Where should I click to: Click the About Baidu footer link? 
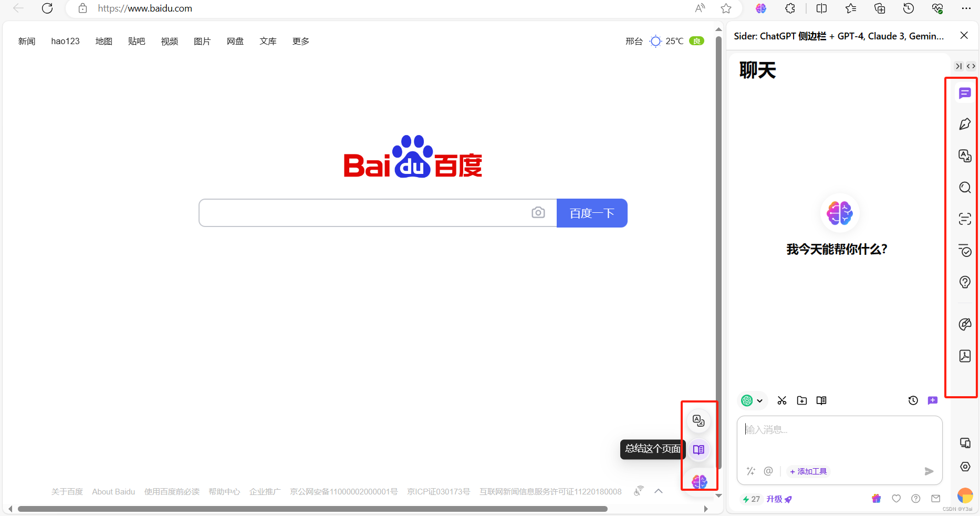[x=113, y=492]
